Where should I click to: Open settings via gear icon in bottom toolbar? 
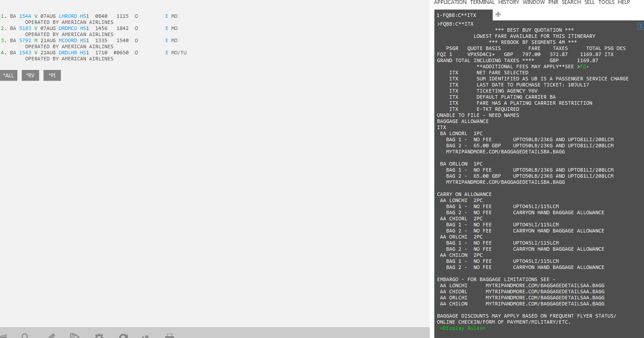click(x=99, y=336)
